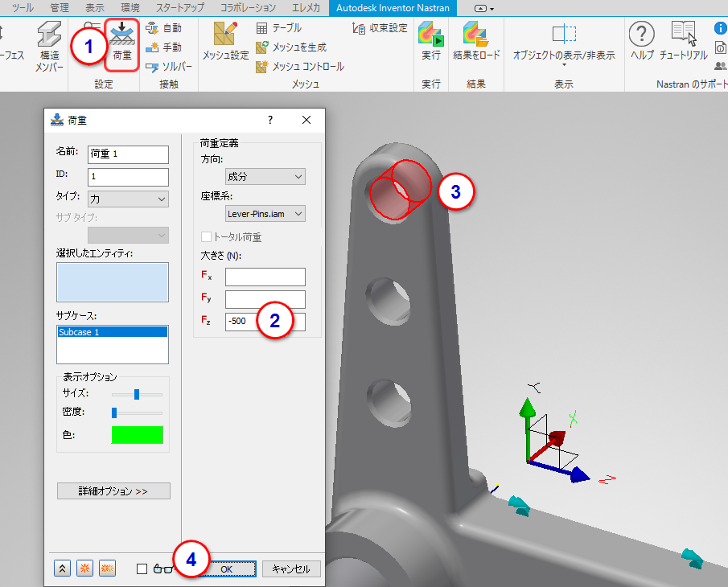Select the Autodesk Inventor Nastran tab
728x587 pixels.
[x=393, y=8]
